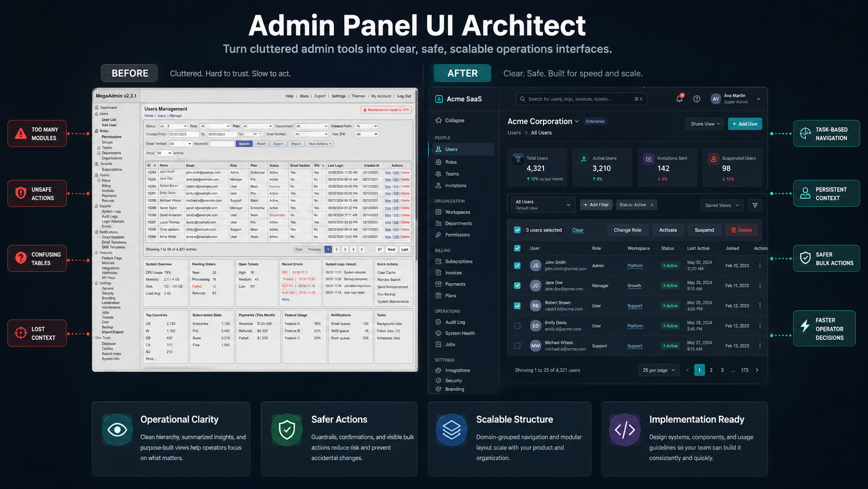Uncheck Jane Doe row checkbox
The image size is (868, 489).
click(x=517, y=286)
